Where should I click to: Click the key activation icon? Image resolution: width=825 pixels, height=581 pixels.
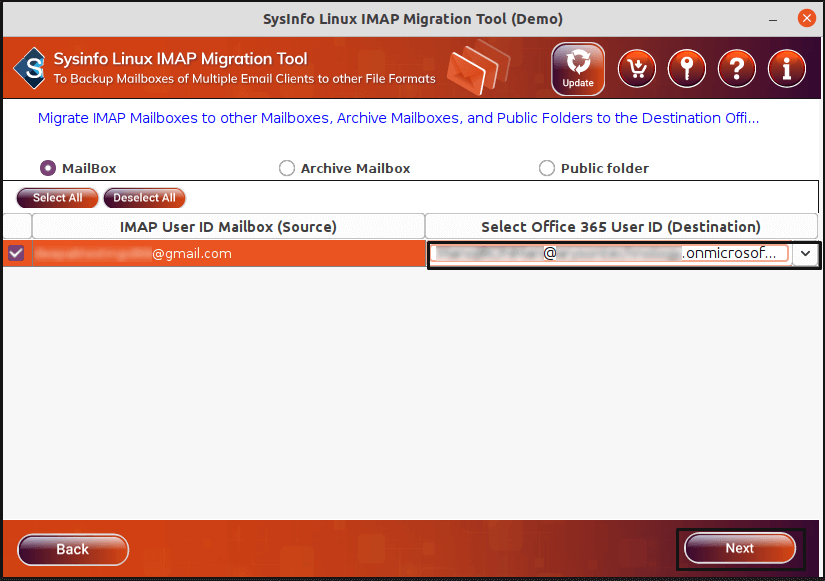pos(687,69)
